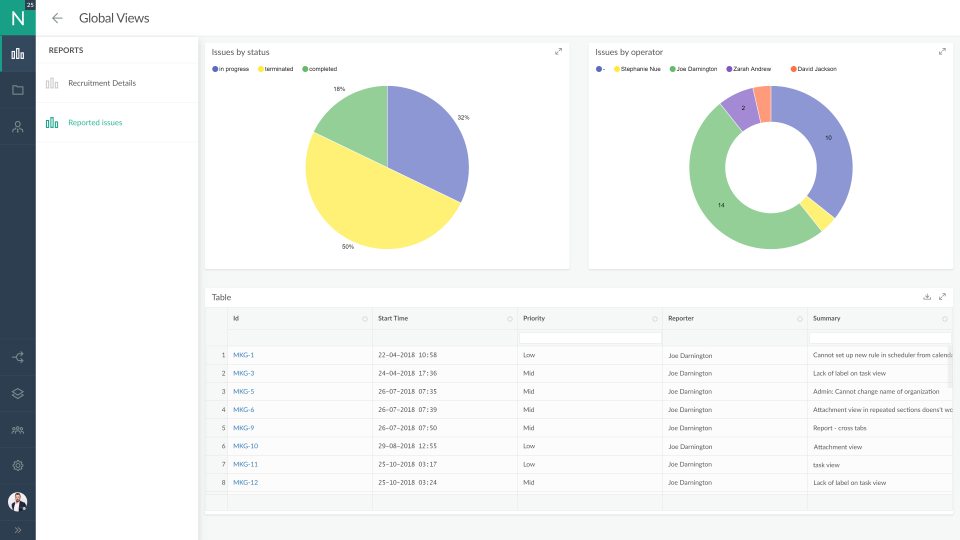Click the Priority column filter field
960x540 pixels.
coord(590,337)
